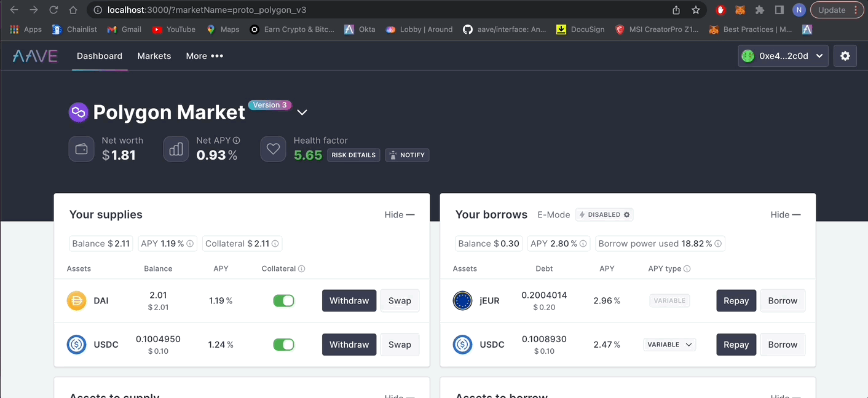The width and height of the screenshot is (868, 398).
Task: Click info icon beside Collateral column header
Action: click(x=302, y=269)
